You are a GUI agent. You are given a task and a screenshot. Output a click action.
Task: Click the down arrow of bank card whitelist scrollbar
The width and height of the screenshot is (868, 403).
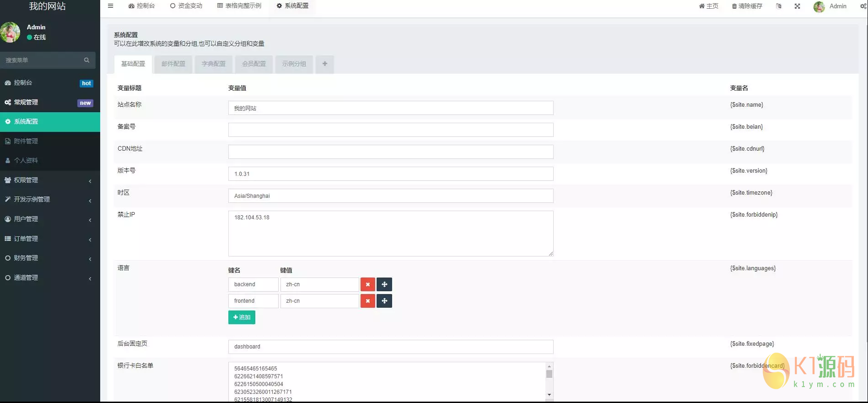[x=549, y=394]
